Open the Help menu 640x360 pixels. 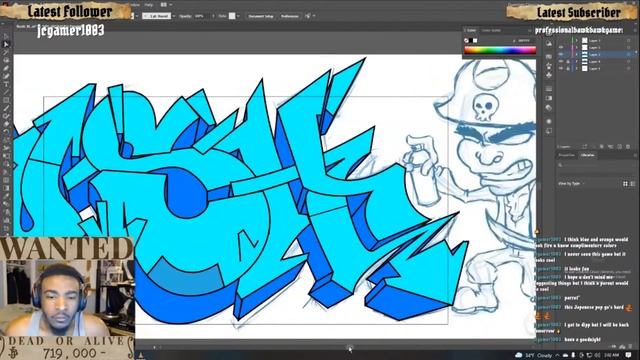pyautogui.click(x=149, y=5)
